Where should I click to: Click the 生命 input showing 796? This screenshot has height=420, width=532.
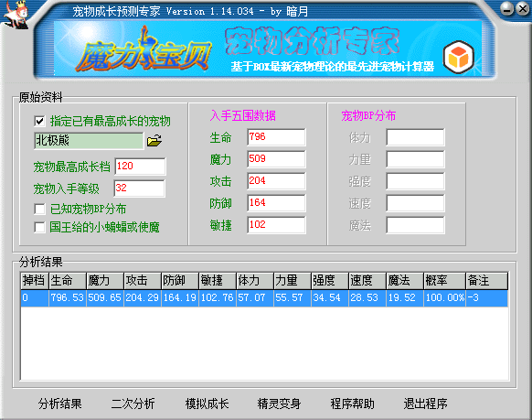point(276,137)
